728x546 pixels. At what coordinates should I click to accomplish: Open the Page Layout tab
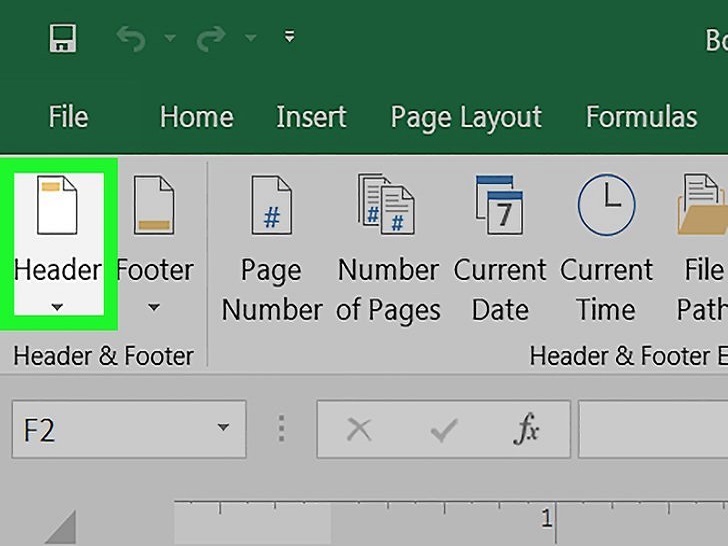pyautogui.click(x=466, y=117)
